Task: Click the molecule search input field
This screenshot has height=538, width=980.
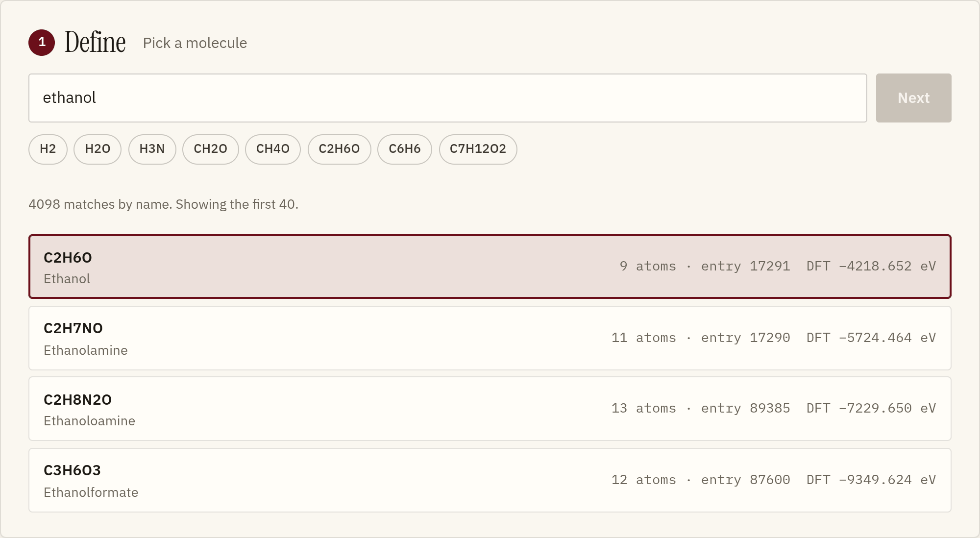Action: click(448, 98)
